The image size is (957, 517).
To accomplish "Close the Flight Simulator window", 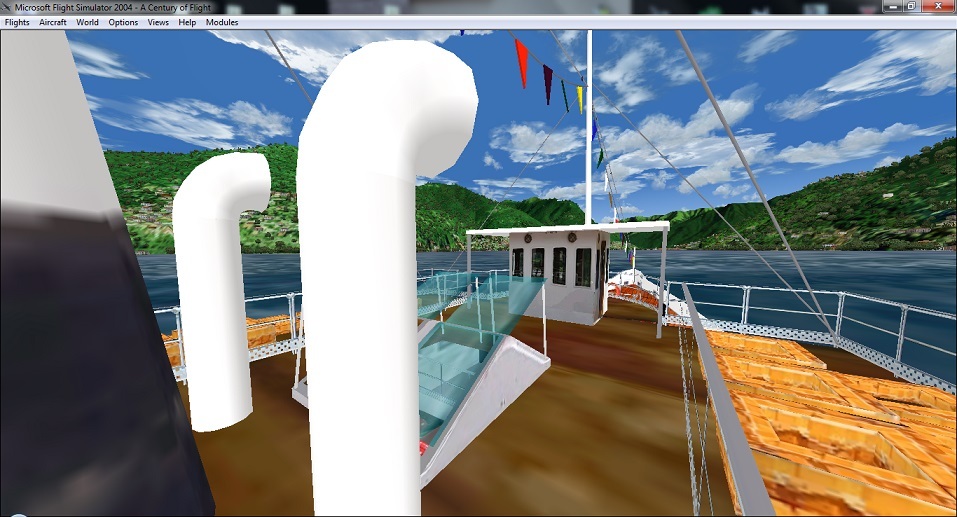I will tap(937, 5).
